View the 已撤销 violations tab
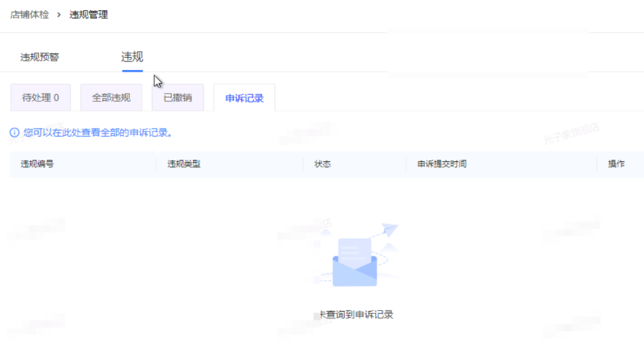Screen dimensions: 644x360 [177, 97]
